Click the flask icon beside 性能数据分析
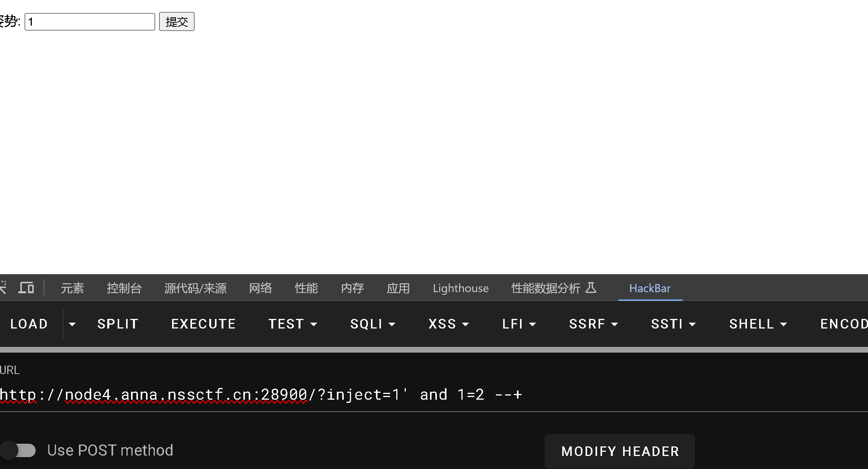868x469 pixels. point(591,288)
